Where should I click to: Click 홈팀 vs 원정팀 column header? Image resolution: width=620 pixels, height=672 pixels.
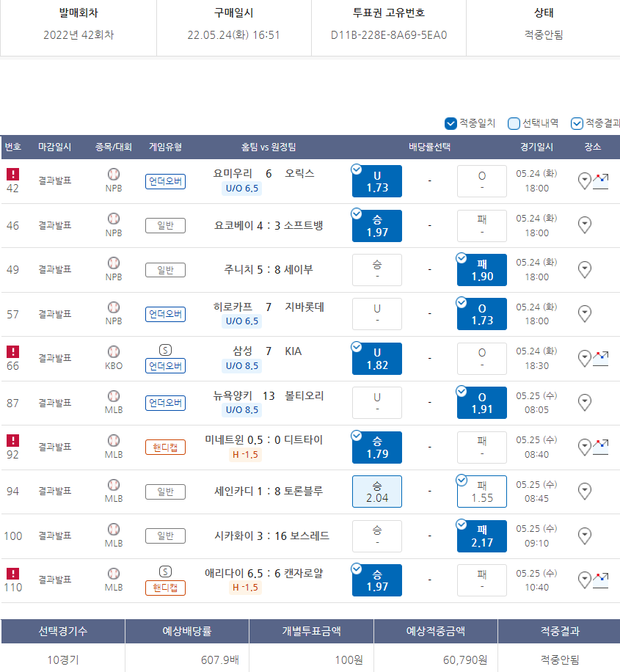click(x=269, y=147)
